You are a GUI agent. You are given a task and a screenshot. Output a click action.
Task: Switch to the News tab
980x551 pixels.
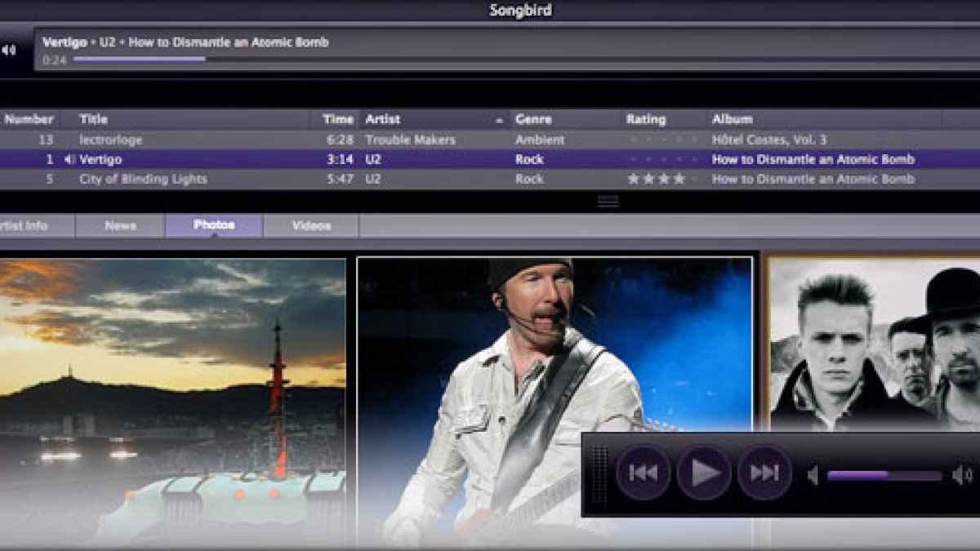coord(120,226)
